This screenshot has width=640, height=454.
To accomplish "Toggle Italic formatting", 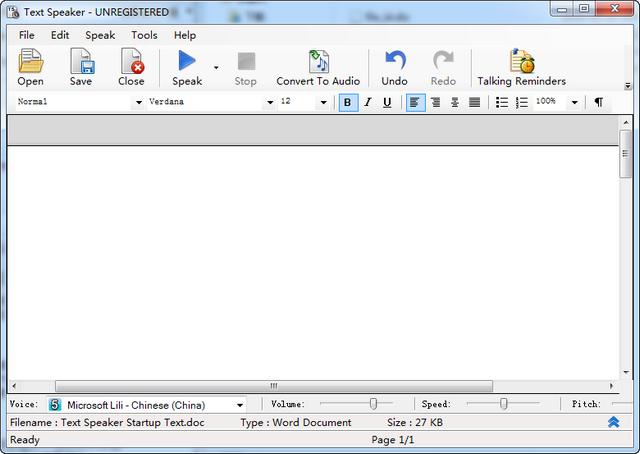I will coord(367,102).
